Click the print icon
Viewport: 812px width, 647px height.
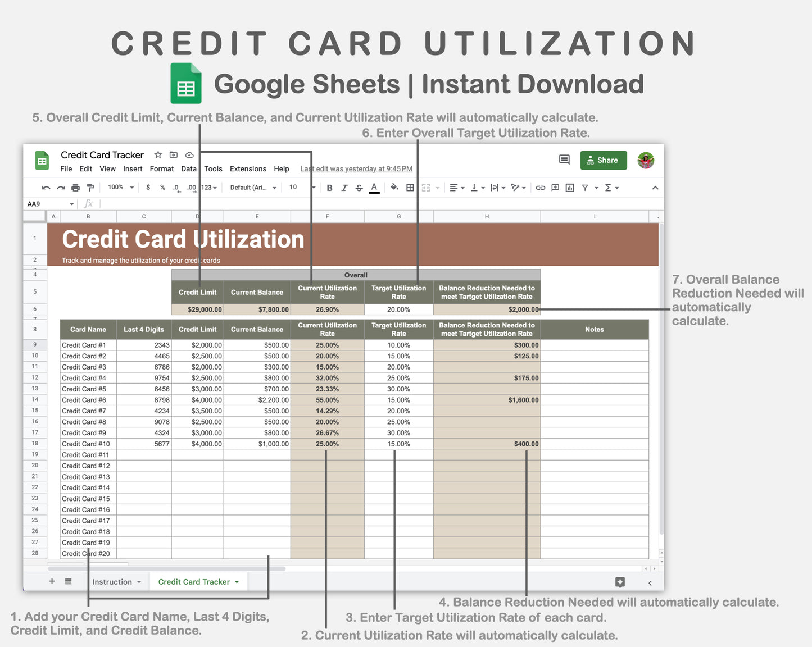[x=75, y=188]
